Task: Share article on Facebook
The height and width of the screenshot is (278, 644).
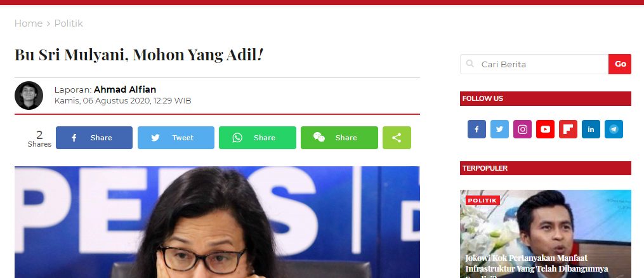Action: (94, 138)
